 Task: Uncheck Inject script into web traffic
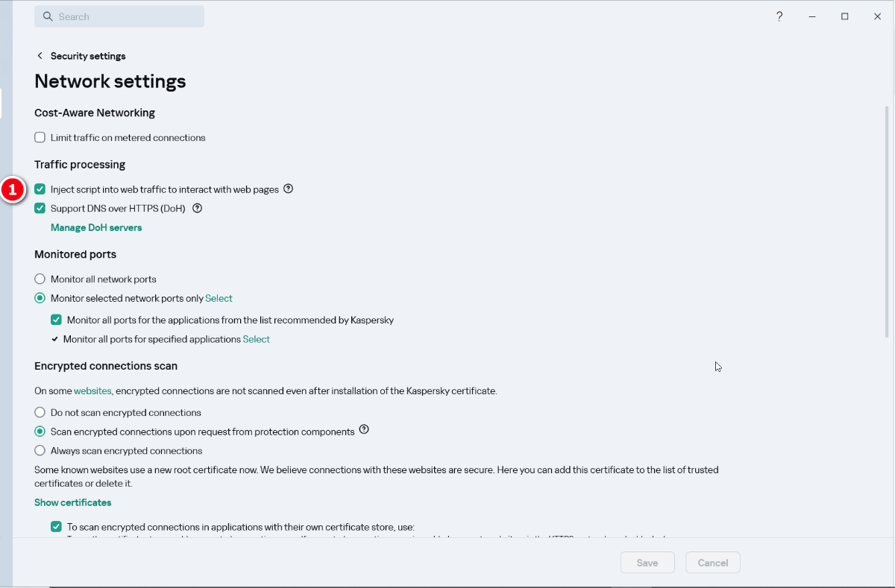click(40, 189)
